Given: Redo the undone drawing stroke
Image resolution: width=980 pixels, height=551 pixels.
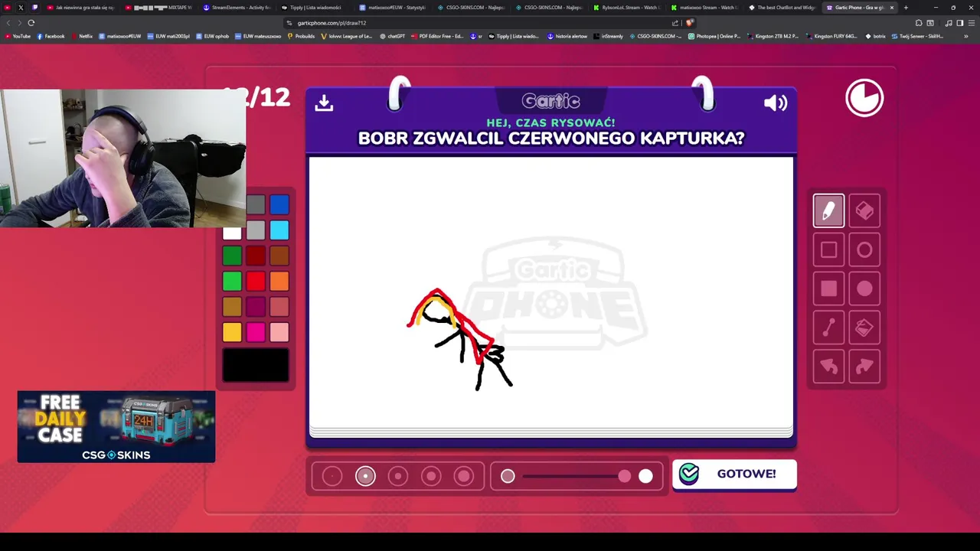Looking at the screenshot, I should 864,367.
